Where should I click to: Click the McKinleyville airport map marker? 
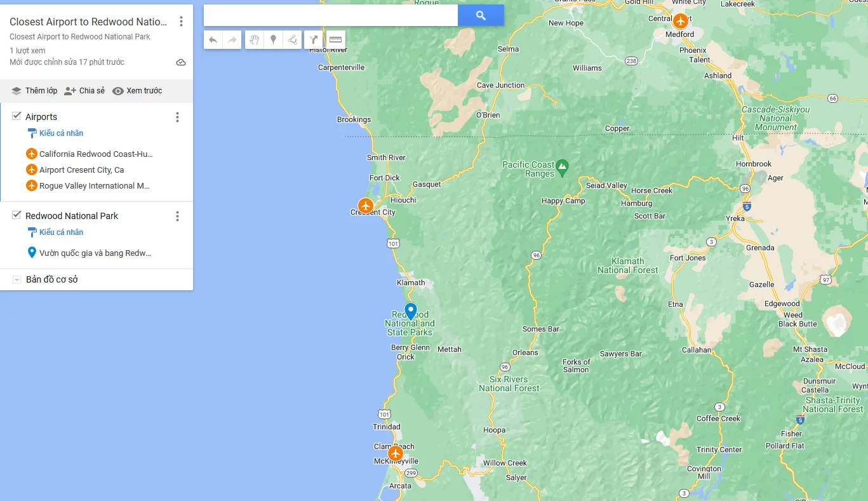396,453
